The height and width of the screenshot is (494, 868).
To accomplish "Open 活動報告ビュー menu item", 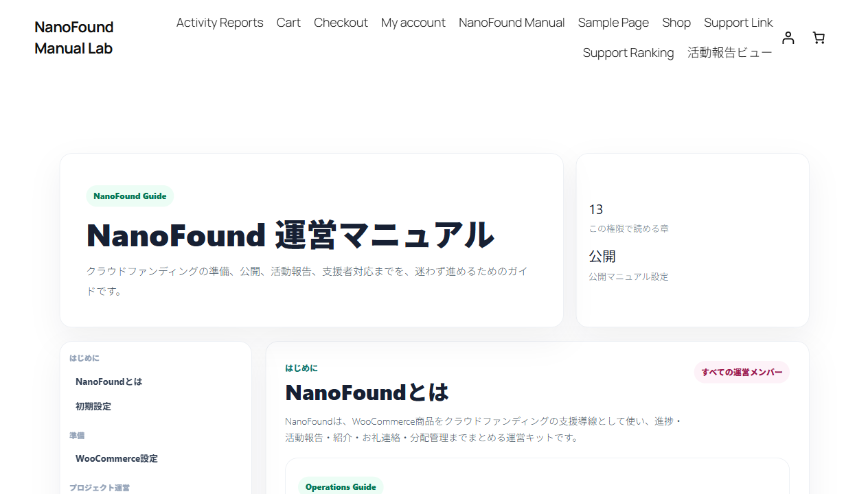I will (x=730, y=53).
